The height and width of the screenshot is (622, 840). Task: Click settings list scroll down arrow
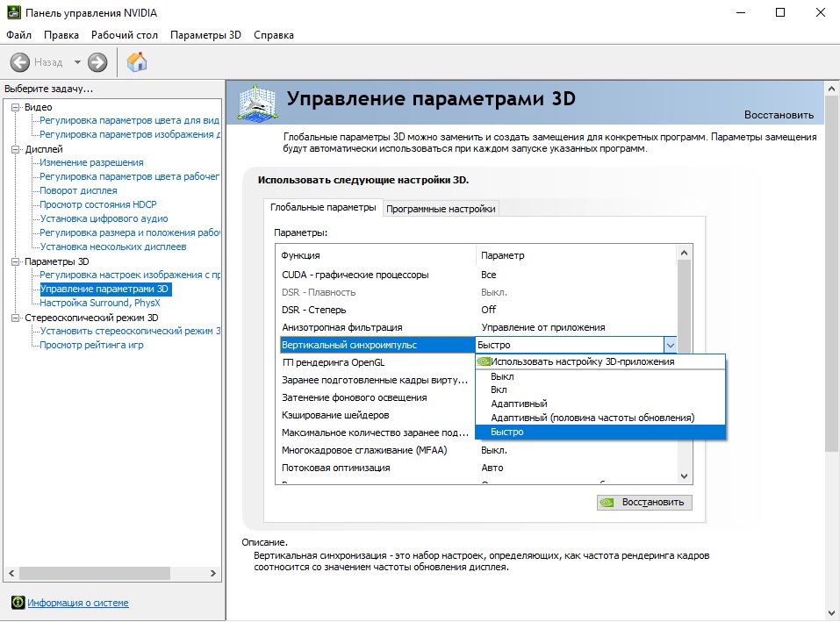click(684, 475)
